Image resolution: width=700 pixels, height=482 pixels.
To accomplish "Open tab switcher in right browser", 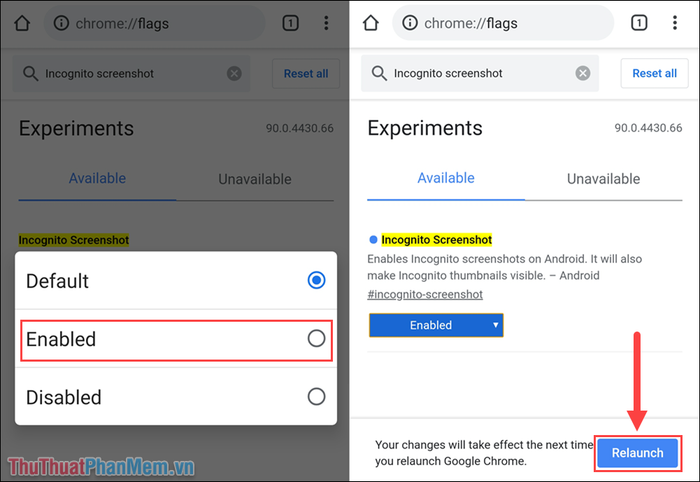I will coord(639,23).
